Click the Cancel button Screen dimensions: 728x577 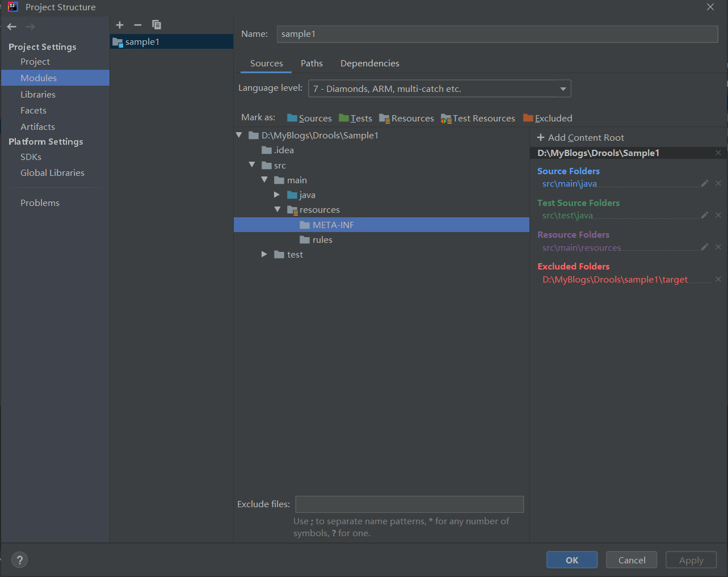(x=632, y=560)
